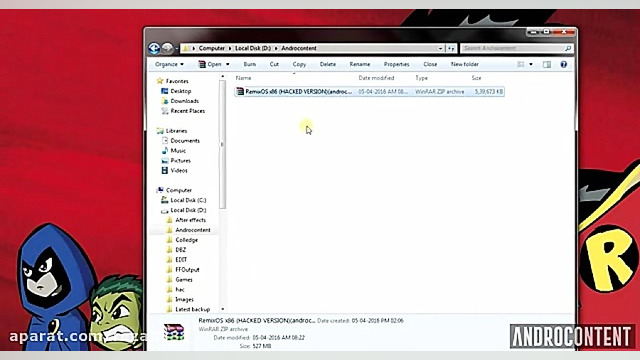
Task: Open the Latest backup folder
Action: tap(192, 309)
